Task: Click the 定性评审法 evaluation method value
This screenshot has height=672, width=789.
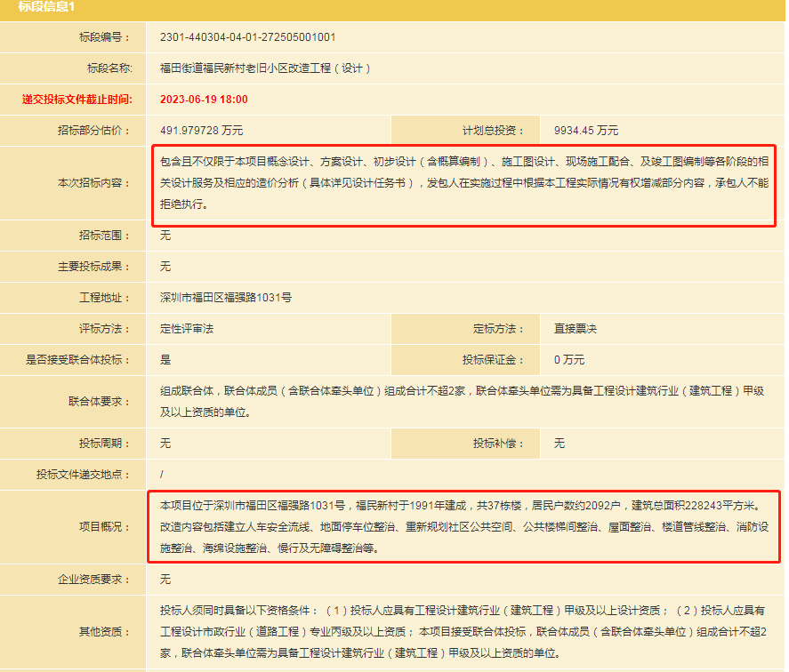Action: tap(187, 329)
